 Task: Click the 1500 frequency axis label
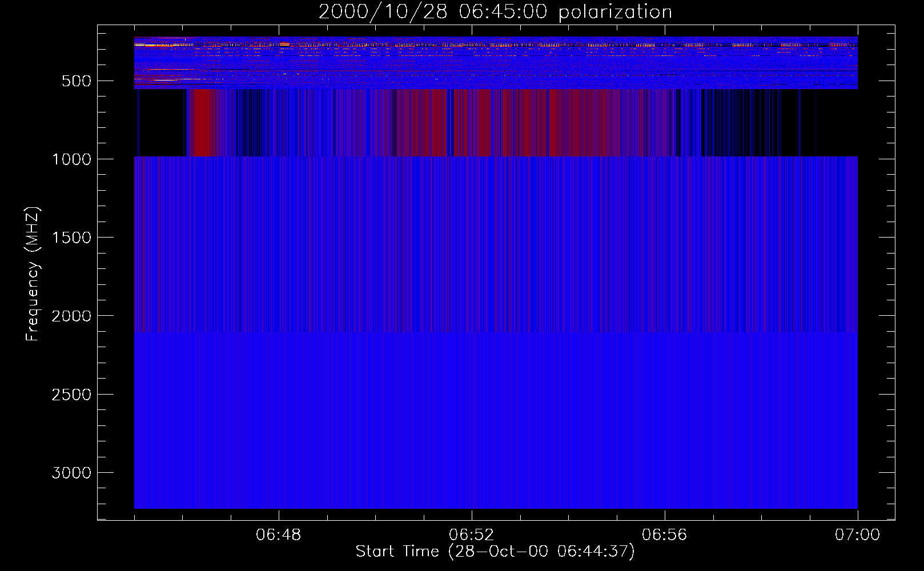pos(71,238)
